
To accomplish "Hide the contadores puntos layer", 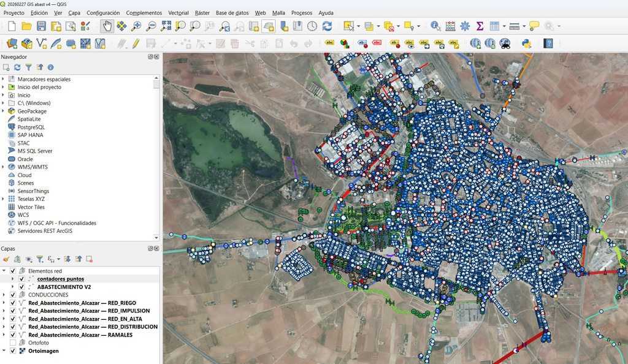I will [x=21, y=279].
